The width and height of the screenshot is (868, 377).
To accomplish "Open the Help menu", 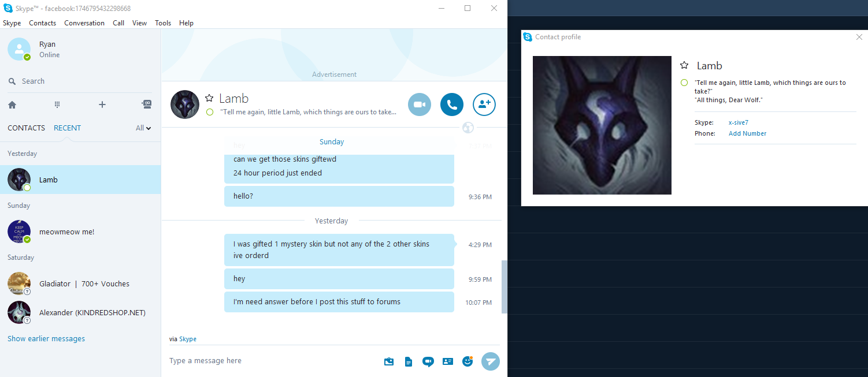I will coord(186,23).
